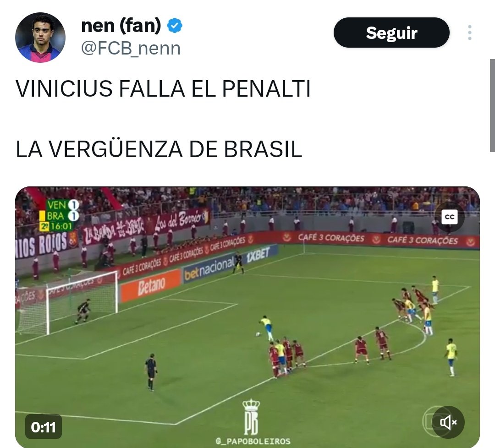495x448 pixels.
Task: Click the referee dressed in black
Action: (151, 372)
